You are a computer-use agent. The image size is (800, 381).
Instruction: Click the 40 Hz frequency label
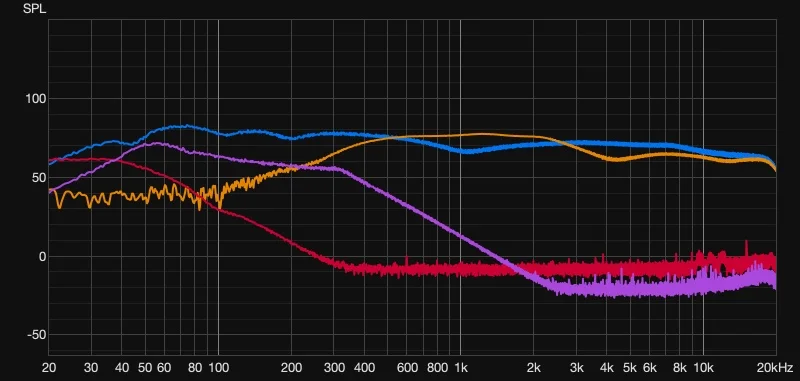point(121,367)
